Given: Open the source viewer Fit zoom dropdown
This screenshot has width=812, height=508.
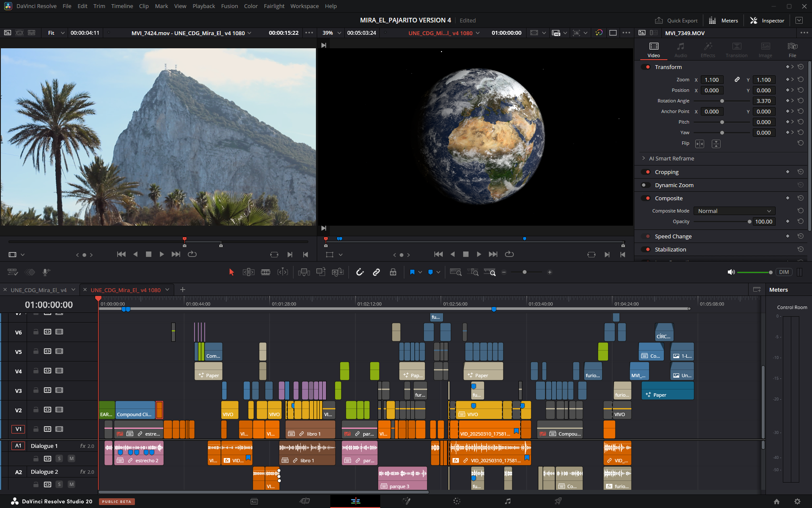Looking at the screenshot, I should (x=56, y=33).
